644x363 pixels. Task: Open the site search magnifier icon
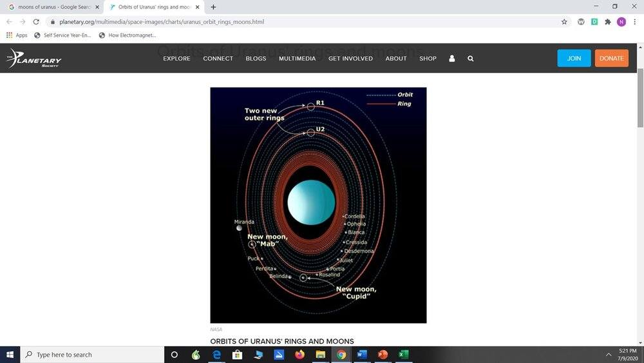point(471,58)
